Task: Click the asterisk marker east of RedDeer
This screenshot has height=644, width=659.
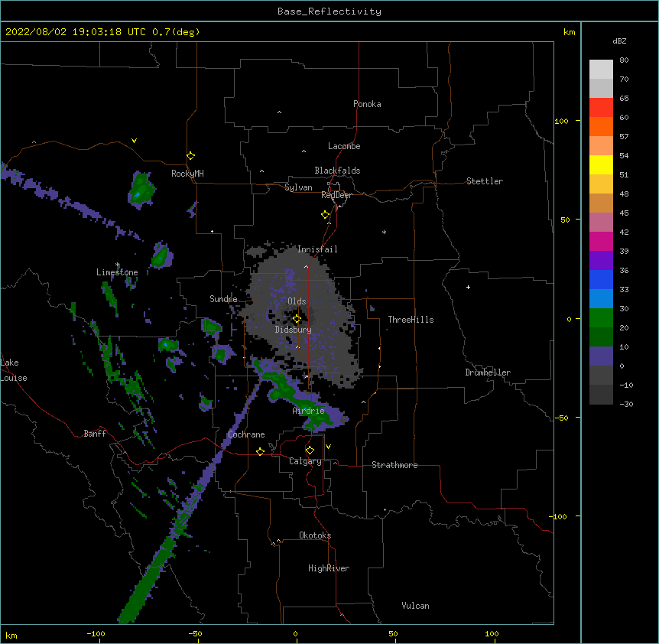Action: pos(384,232)
